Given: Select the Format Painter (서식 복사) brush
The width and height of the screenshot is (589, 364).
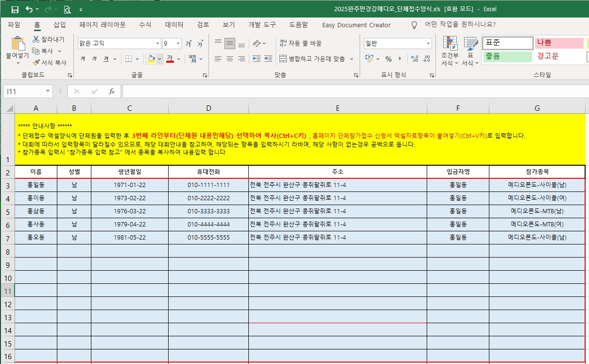Looking at the screenshot, I should (x=36, y=63).
